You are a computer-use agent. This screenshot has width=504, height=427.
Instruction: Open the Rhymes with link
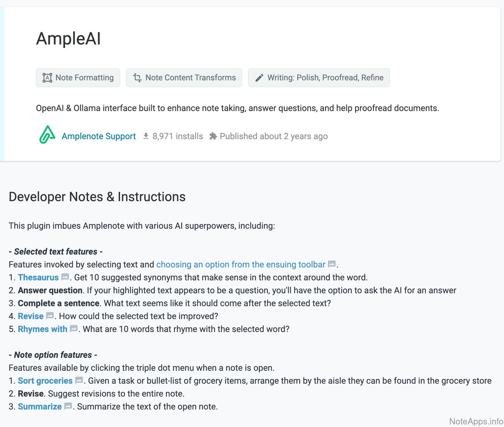point(42,329)
